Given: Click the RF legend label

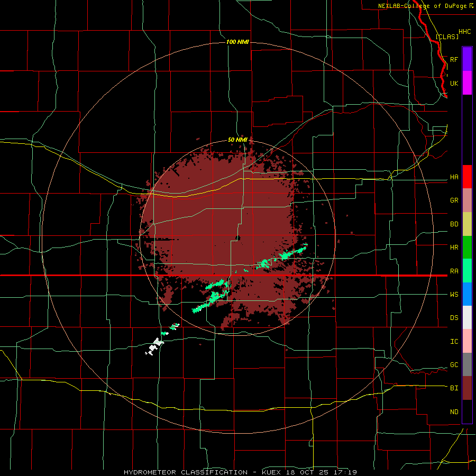Looking at the screenshot, I should coord(454,59).
